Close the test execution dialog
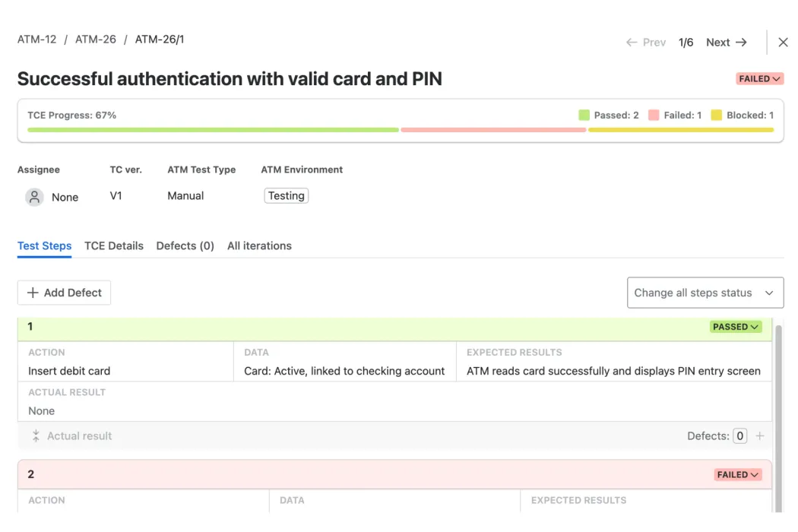The width and height of the screenshot is (798, 532). [783, 43]
